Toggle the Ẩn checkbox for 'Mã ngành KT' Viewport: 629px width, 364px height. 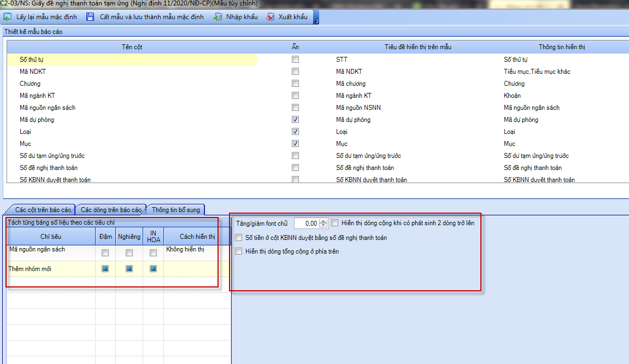pyautogui.click(x=295, y=96)
